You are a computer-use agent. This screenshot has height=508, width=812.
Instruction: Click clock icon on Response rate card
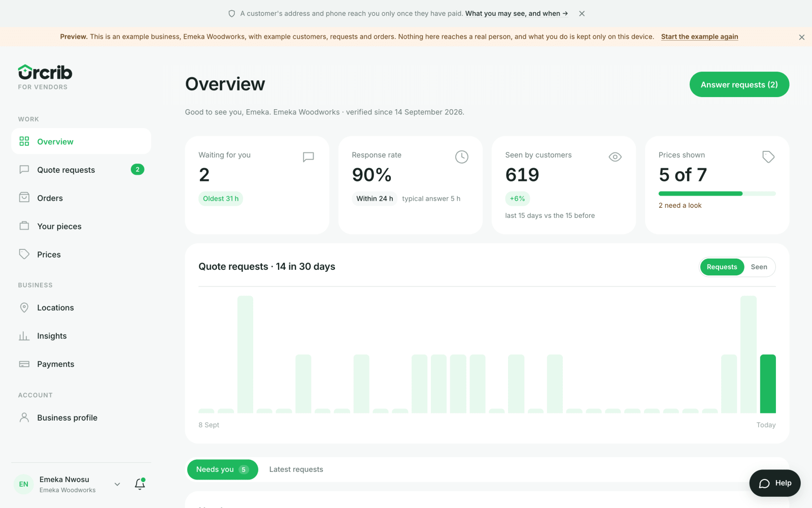(462, 157)
